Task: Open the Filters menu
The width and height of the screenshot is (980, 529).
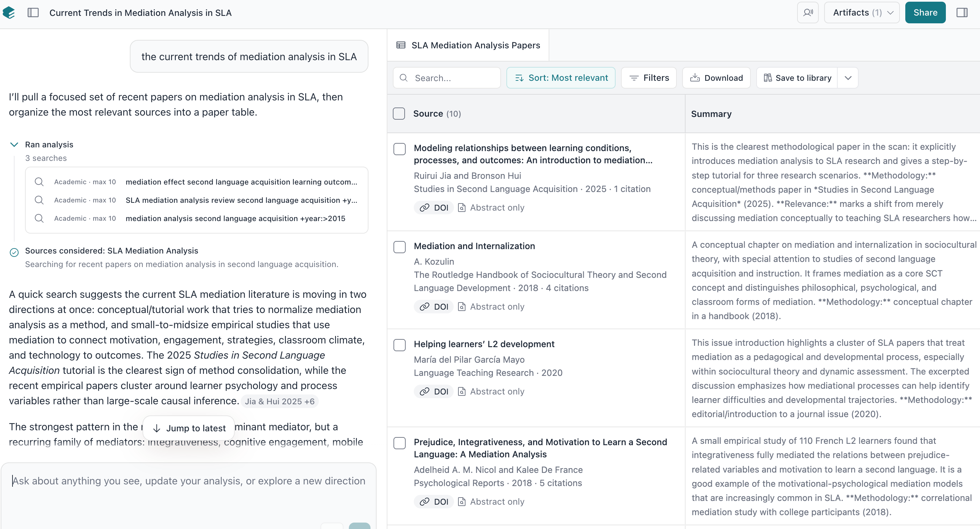Action: click(649, 78)
